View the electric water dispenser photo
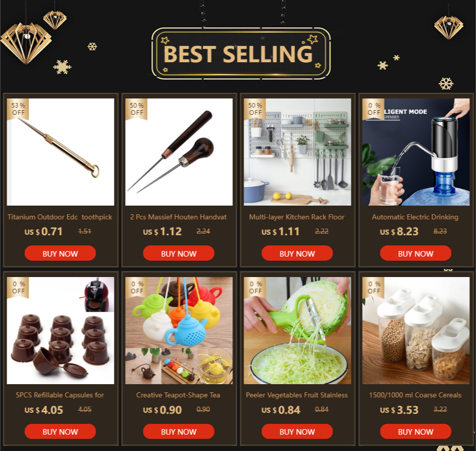Image resolution: width=476 pixels, height=451 pixels. (416, 152)
